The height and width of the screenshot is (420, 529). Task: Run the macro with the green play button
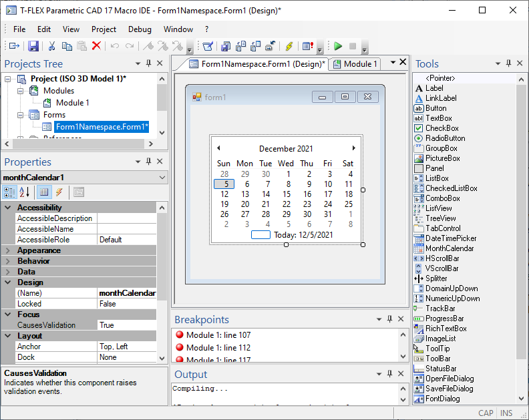click(x=338, y=46)
